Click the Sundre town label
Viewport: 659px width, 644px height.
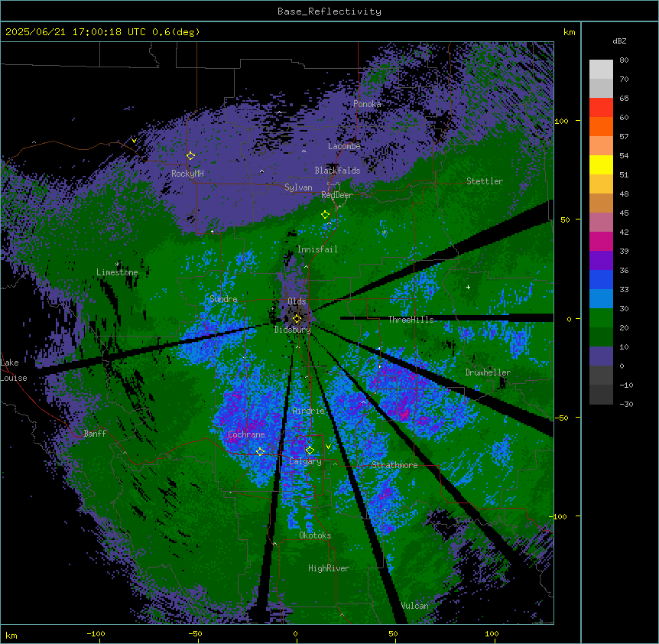(x=223, y=299)
